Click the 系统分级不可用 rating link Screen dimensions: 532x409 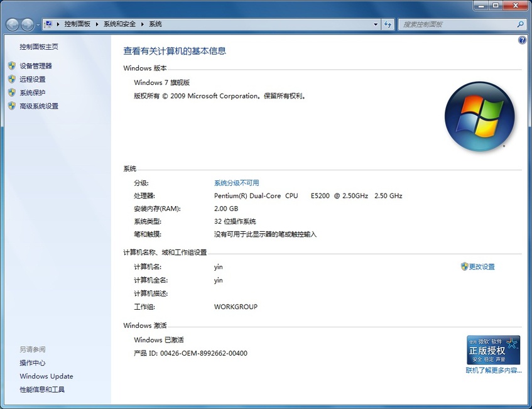pos(237,183)
